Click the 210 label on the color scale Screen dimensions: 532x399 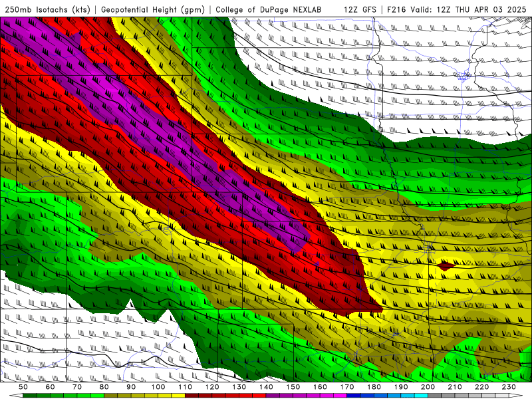(x=455, y=387)
